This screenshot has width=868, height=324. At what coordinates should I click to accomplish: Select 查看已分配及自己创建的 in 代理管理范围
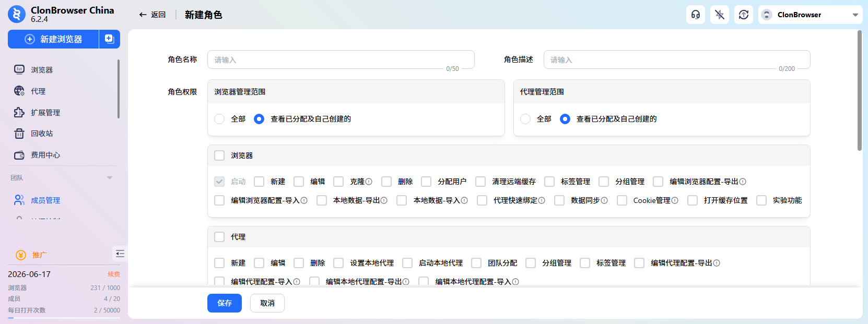[565, 119]
